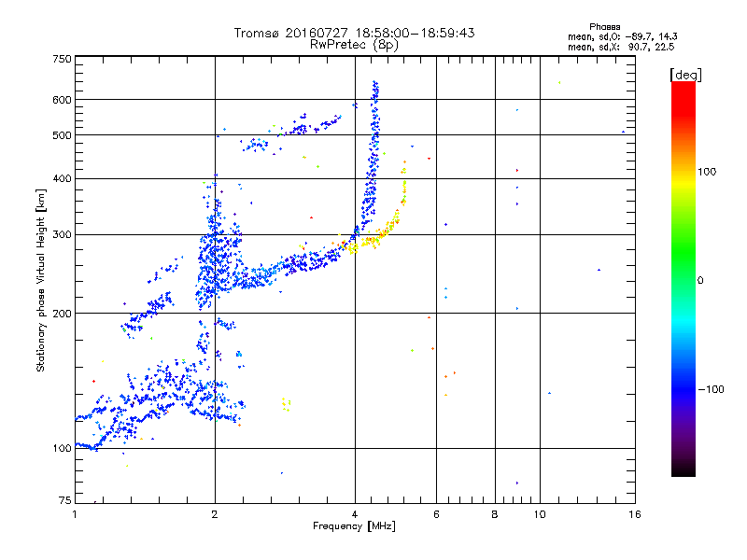Click the '[deg]' colorbar unit label
The image size is (747, 560).
[685, 75]
